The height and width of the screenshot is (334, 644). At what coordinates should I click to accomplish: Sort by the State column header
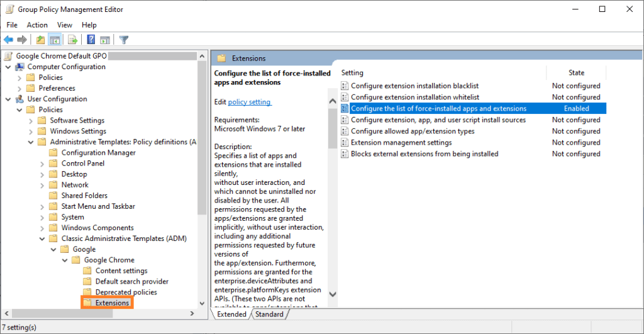pos(576,73)
